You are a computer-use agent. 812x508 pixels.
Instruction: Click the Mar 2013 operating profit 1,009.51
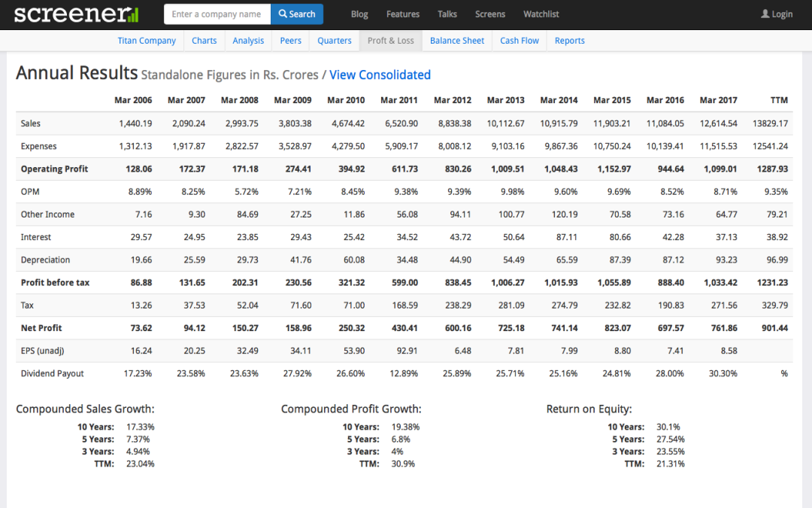507,169
